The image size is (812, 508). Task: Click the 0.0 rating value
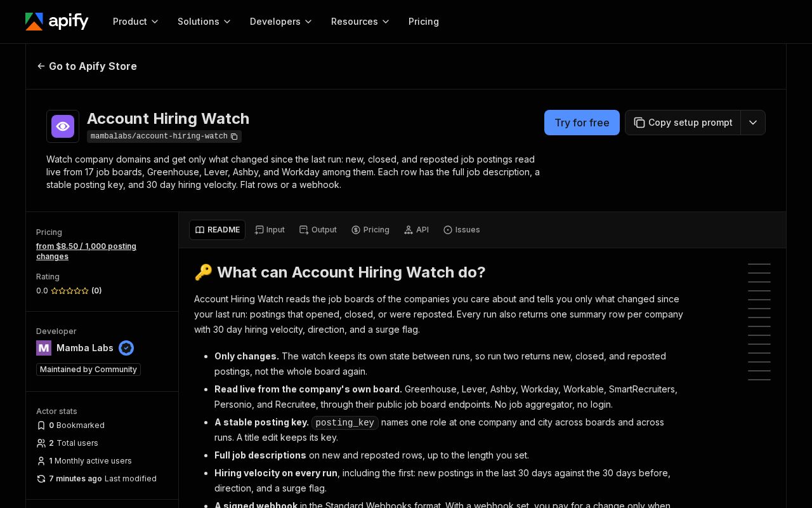42,291
